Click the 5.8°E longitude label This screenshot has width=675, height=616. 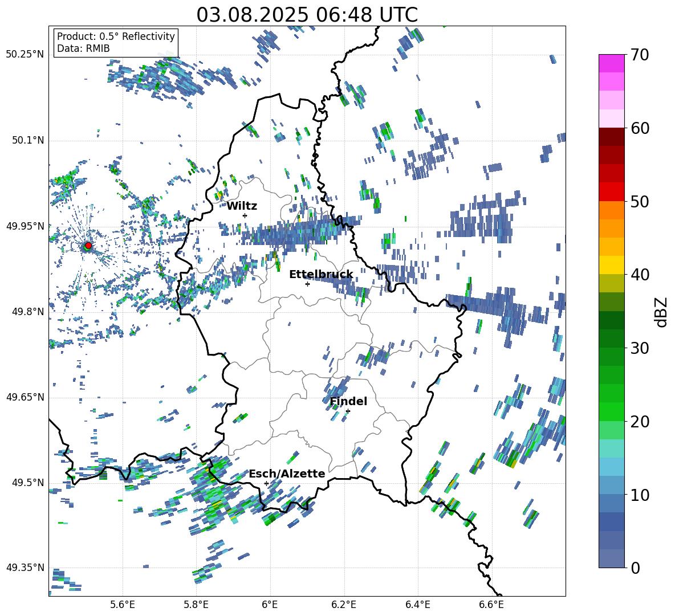click(196, 605)
